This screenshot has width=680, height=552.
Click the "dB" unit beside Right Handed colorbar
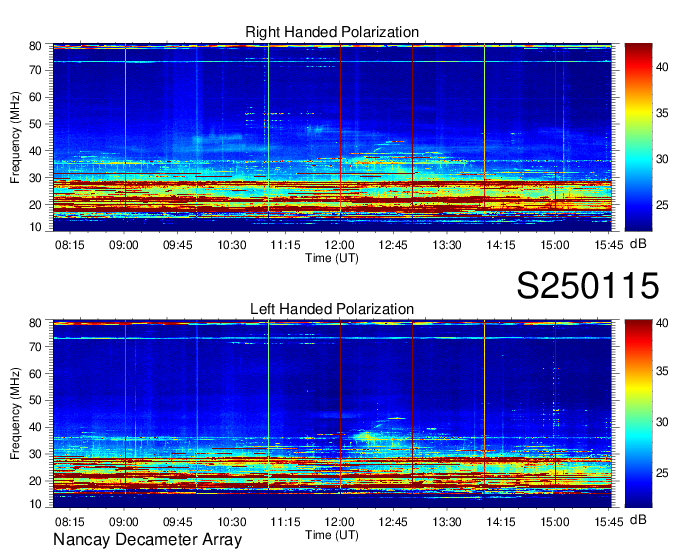[x=638, y=244]
